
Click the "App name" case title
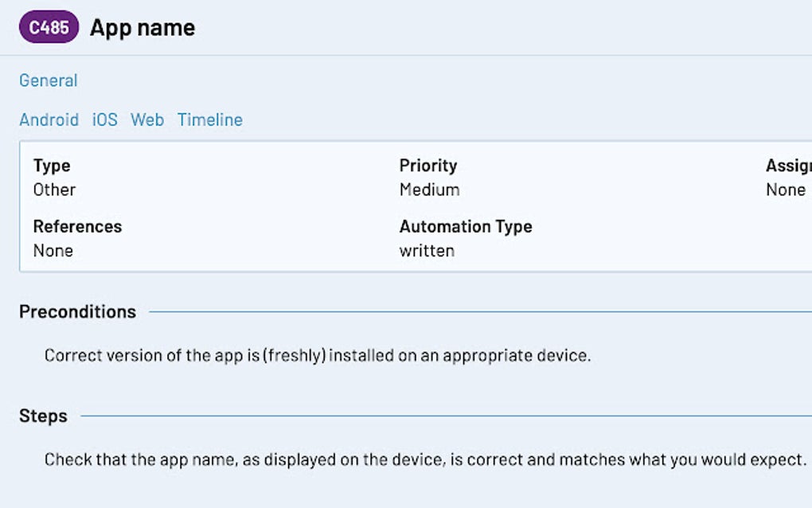pyautogui.click(x=142, y=28)
